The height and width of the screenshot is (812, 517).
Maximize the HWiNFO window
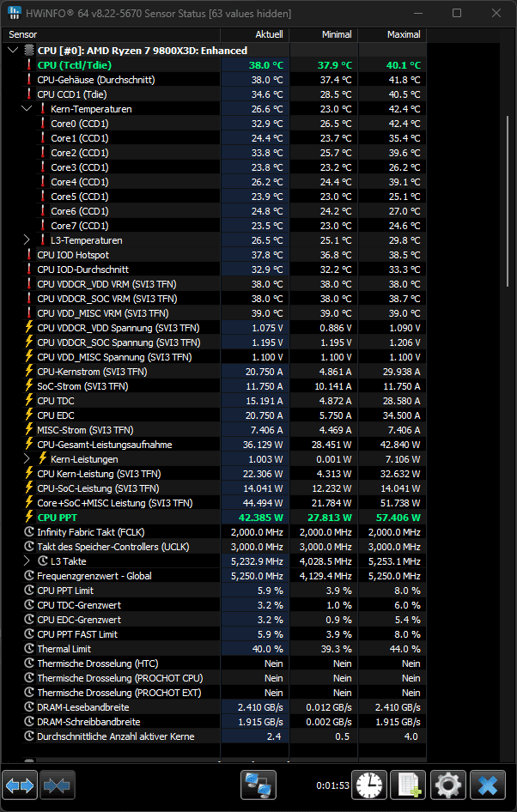coord(457,13)
